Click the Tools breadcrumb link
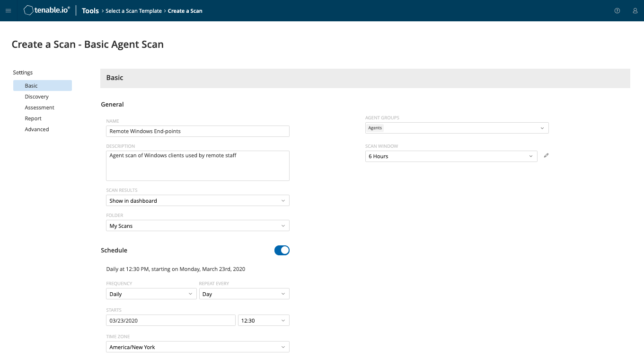The image size is (644, 360). click(x=90, y=10)
